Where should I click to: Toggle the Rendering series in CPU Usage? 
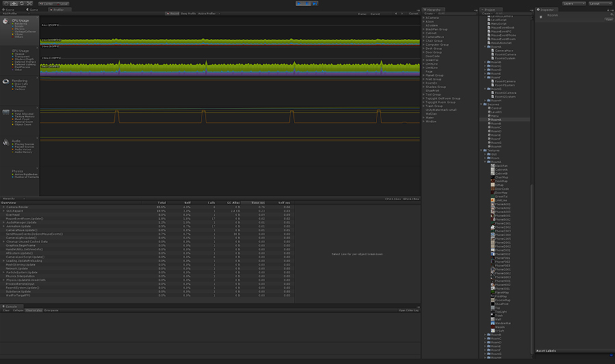(x=20, y=23)
